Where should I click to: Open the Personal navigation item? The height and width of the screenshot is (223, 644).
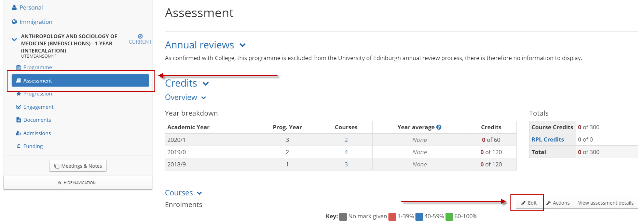pos(31,8)
